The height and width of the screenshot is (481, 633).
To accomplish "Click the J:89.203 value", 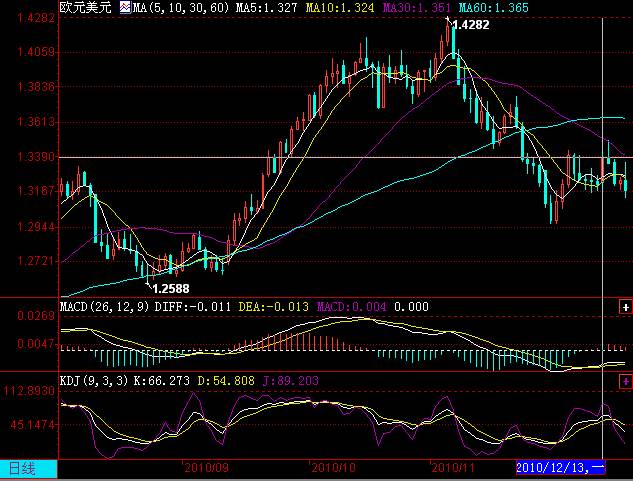I will tap(290, 381).
